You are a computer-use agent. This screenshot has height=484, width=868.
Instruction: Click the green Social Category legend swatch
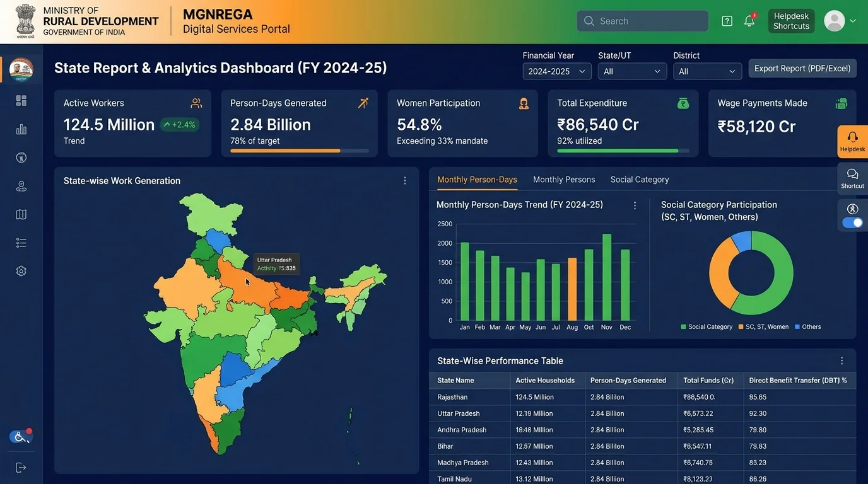pyautogui.click(x=683, y=327)
